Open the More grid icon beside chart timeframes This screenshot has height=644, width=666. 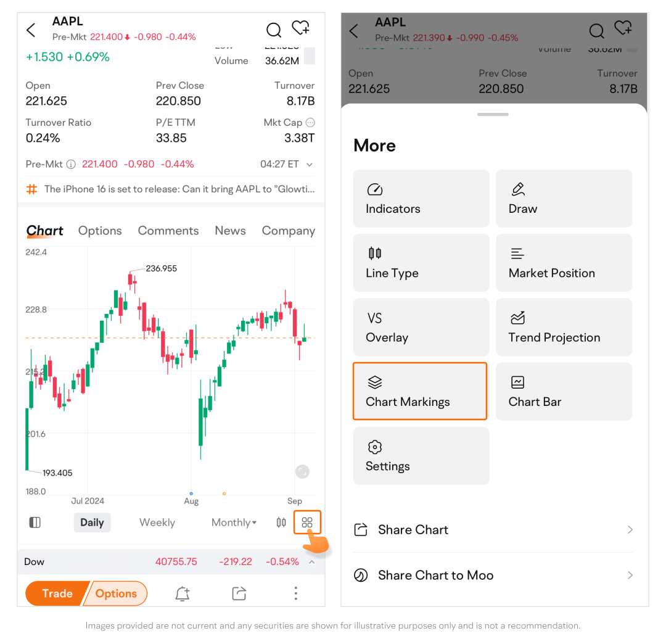307,523
